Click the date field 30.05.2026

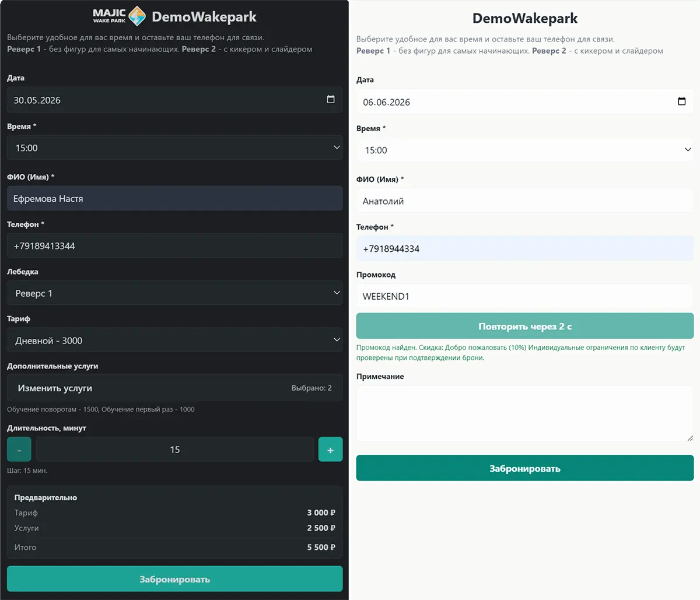pos(175,100)
